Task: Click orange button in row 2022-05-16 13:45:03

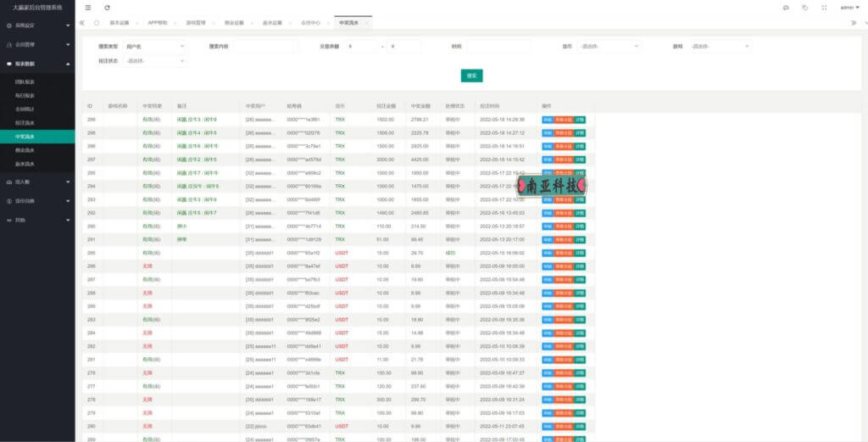Action: click(x=564, y=213)
